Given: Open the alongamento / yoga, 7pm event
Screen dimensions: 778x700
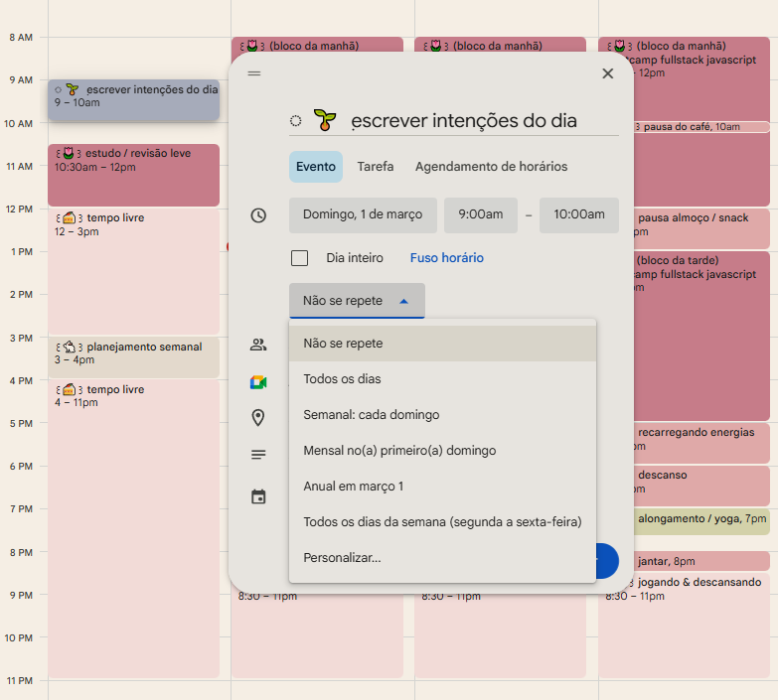Looking at the screenshot, I should (701, 521).
